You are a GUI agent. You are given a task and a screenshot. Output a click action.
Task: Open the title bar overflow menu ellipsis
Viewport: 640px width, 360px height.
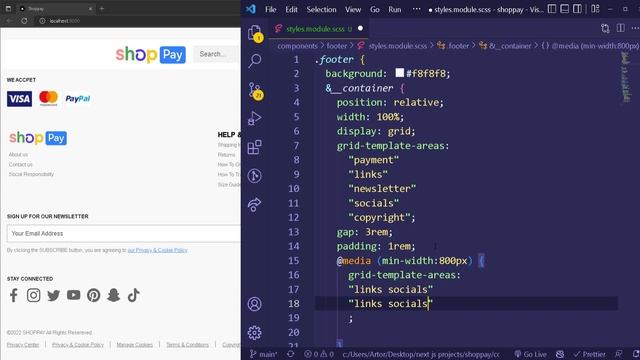(416, 9)
